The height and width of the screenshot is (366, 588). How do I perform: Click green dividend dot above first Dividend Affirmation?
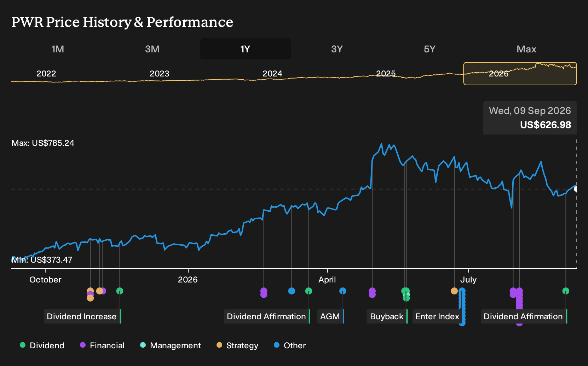[309, 291]
